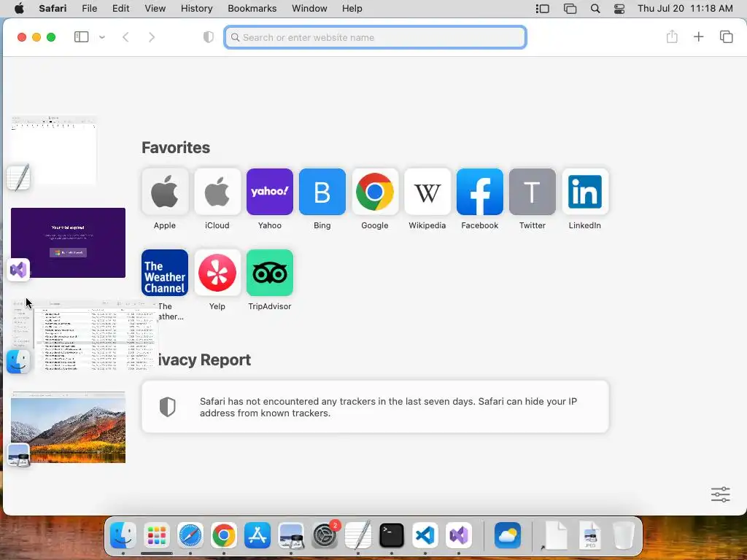747x560 pixels.
Task: Open the Privacy Report shield icon in toolbar
Action: pyautogui.click(x=208, y=37)
